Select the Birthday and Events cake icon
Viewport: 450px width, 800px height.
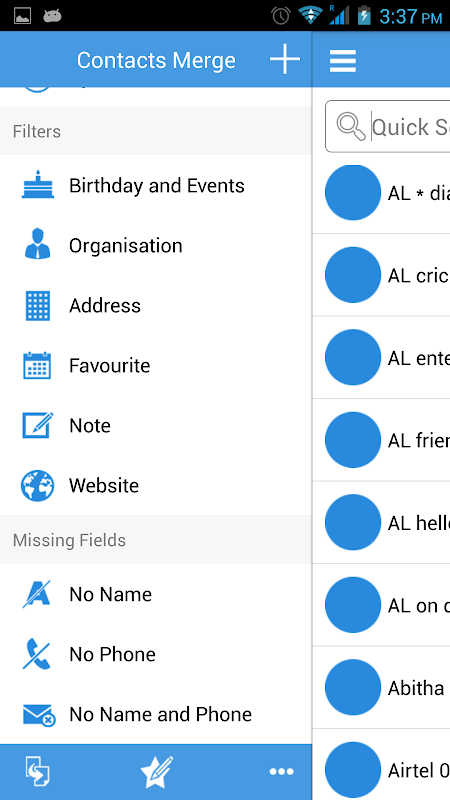click(37, 185)
